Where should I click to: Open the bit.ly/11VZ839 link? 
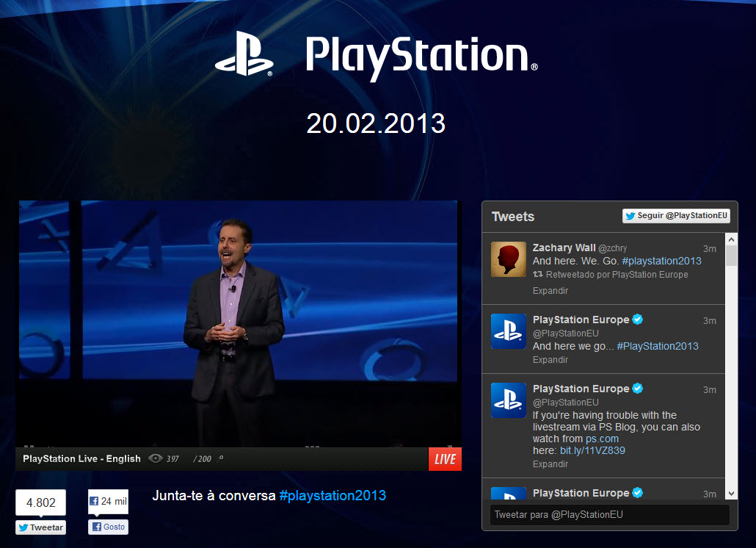(592, 450)
